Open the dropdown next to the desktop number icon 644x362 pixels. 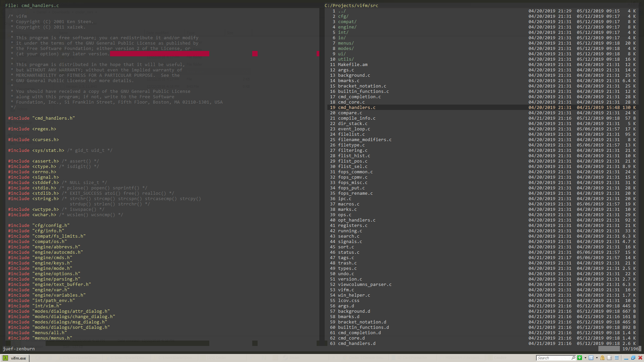pos(597,358)
